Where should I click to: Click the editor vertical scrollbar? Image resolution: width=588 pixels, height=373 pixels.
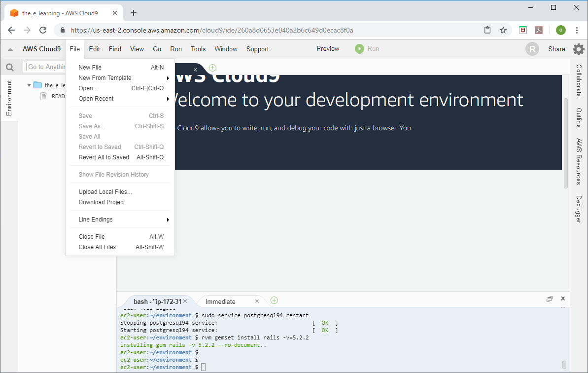click(565, 143)
